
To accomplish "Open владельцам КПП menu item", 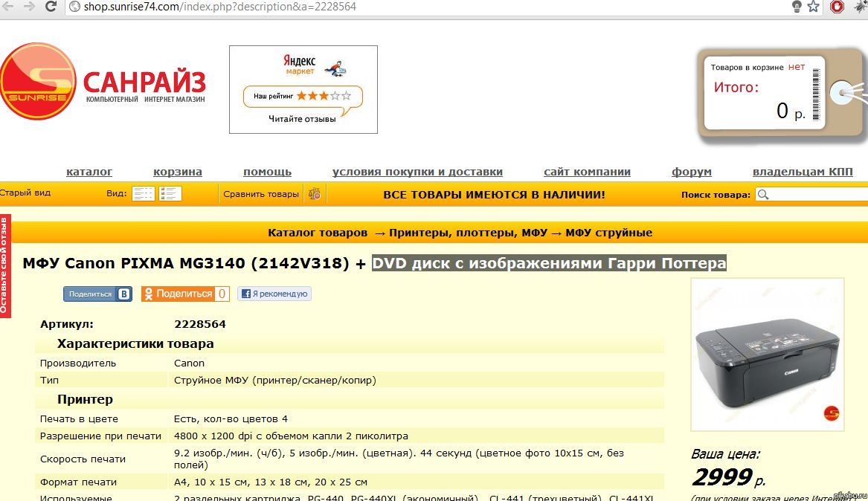I will pyautogui.click(x=803, y=172).
